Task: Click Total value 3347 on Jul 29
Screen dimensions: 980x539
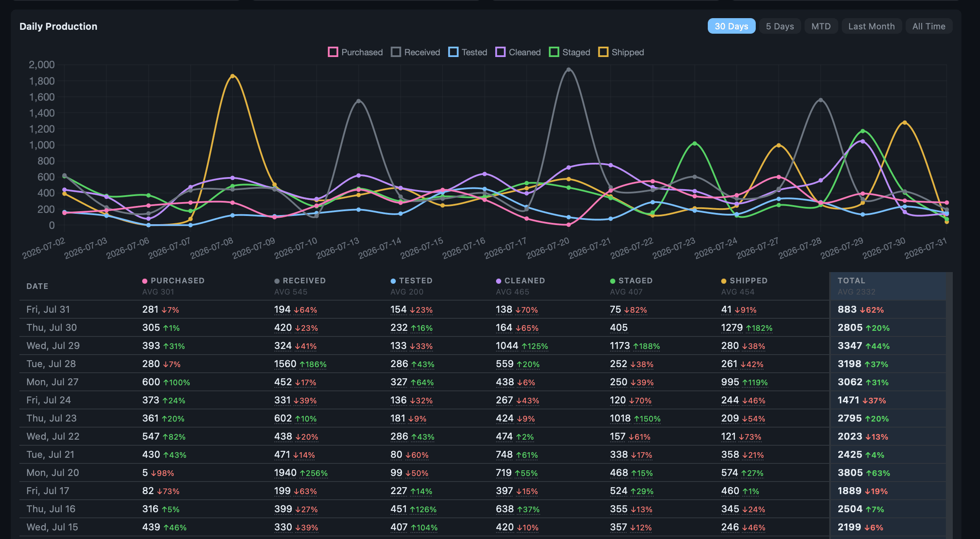Action: point(850,346)
